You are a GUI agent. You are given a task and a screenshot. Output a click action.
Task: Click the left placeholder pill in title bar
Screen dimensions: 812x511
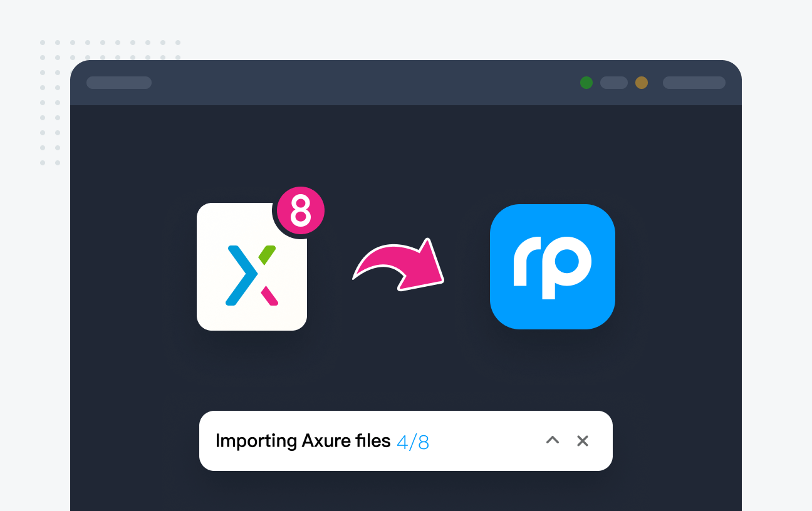119,83
